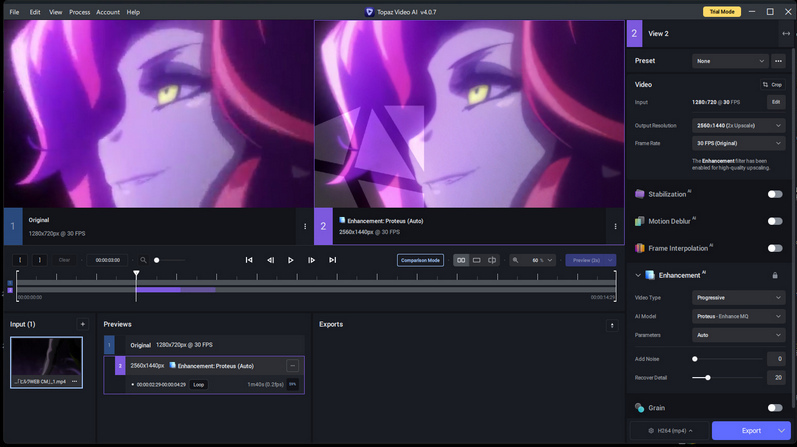This screenshot has width=797, height=447.
Task: Click the Trial Mode badge
Action: (x=722, y=12)
